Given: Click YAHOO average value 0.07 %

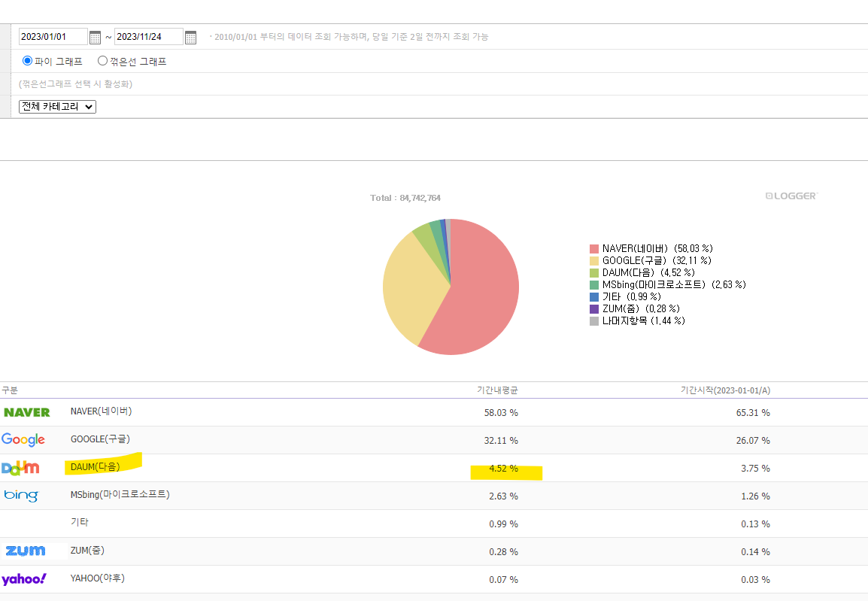Looking at the screenshot, I should (x=504, y=580).
